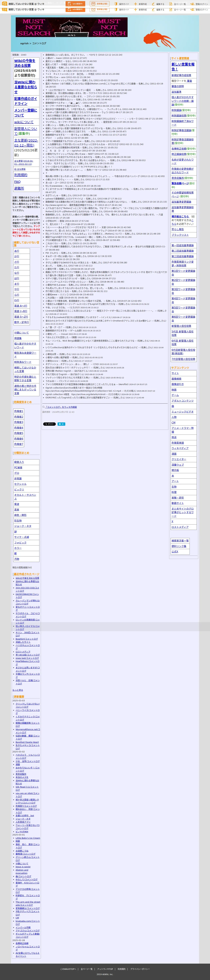The image size is (210, 980).
Task: Open サイト sub-content link
Action: [175, 373]
